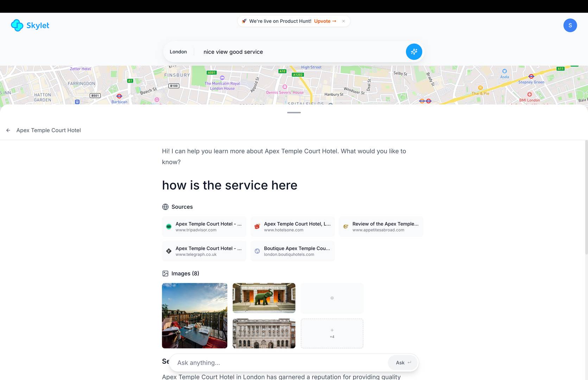Open the appetitesabroad.com source card
588x380 pixels.
381,227
